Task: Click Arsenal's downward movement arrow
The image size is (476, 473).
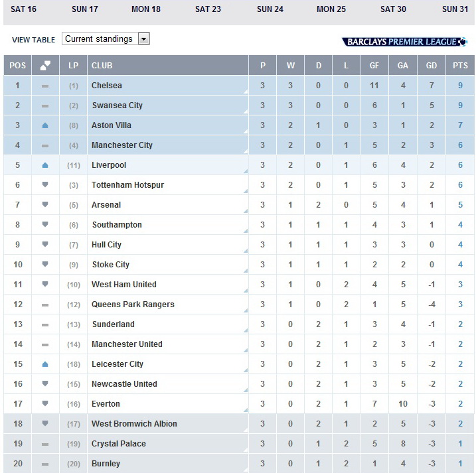Action: tap(45, 205)
